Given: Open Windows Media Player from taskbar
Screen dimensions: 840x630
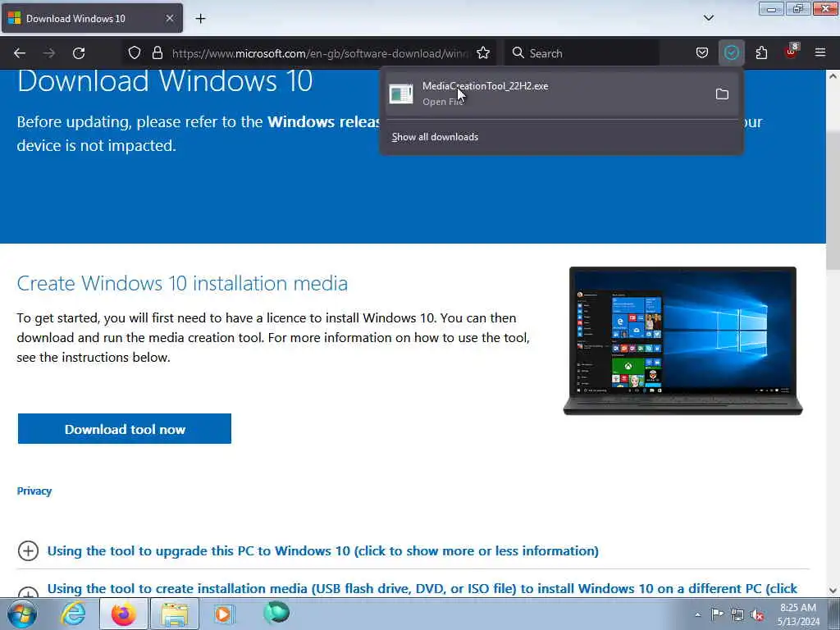Looking at the screenshot, I should pos(223,614).
